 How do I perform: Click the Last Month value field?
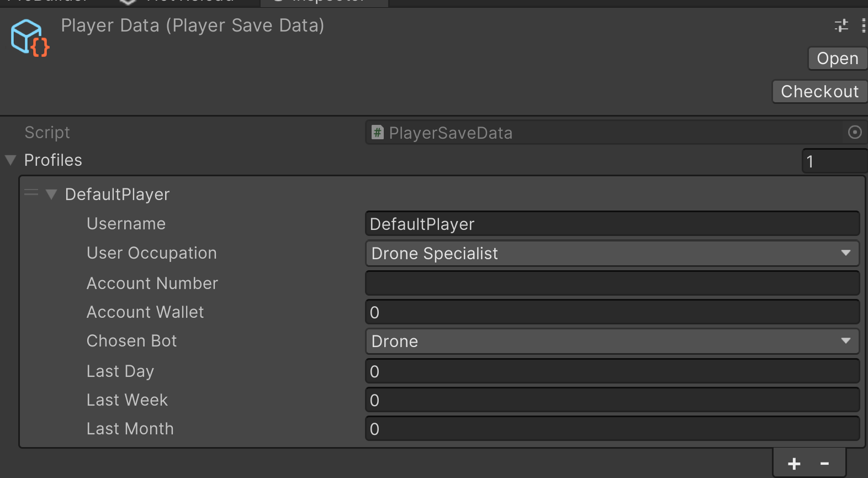click(x=612, y=429)
